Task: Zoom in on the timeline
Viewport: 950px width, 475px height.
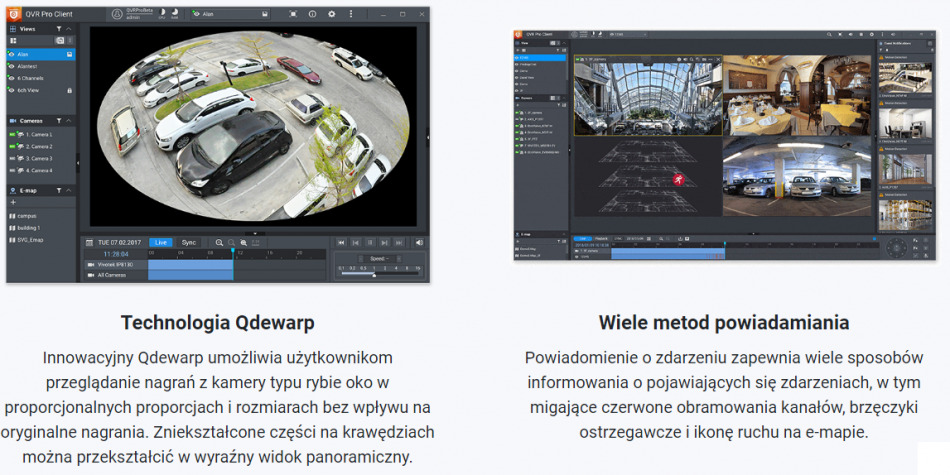Action: coord(219,243)
